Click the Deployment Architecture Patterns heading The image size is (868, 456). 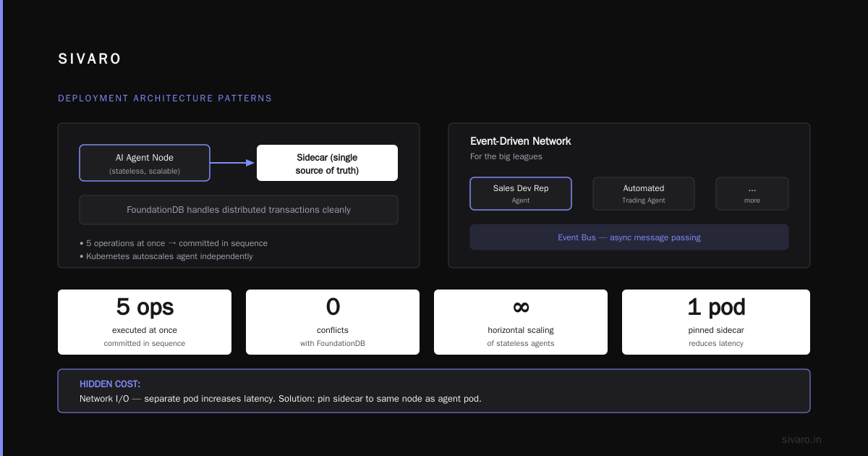[x=165, y=98]
